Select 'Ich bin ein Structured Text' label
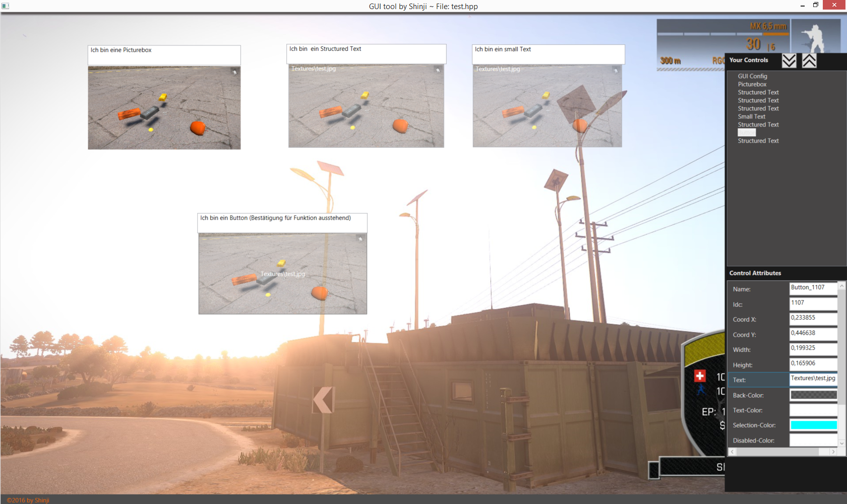Image resolution: width=847 pixels, height=504 pixels. (x=366, y=54)
